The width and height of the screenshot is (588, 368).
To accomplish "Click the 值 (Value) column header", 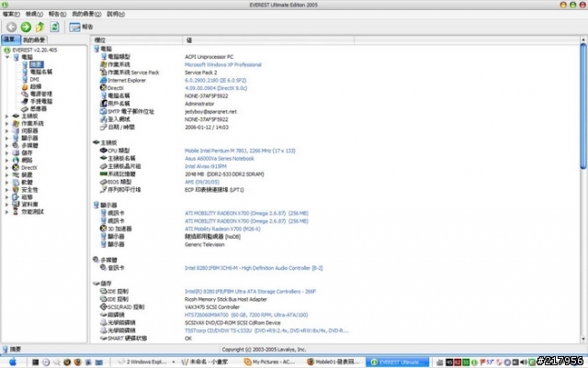I will [268, 39].
